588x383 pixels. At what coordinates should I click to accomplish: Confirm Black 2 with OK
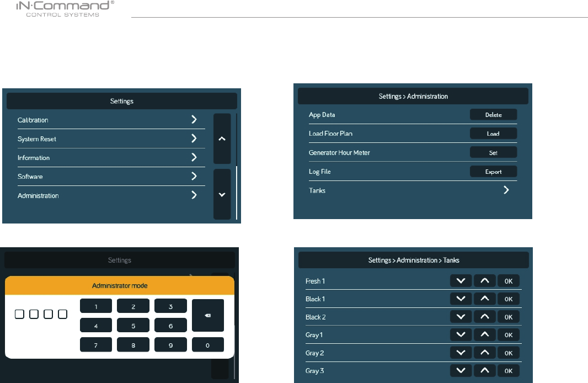pos(509,317)
